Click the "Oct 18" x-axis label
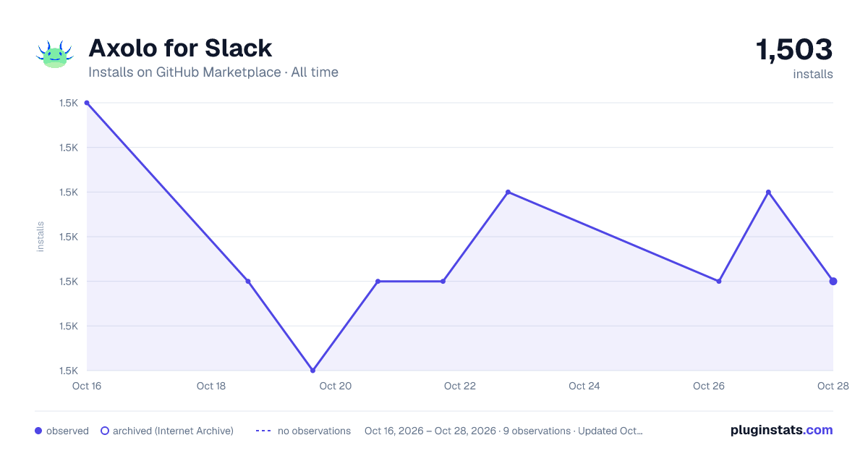 point(211,386)
